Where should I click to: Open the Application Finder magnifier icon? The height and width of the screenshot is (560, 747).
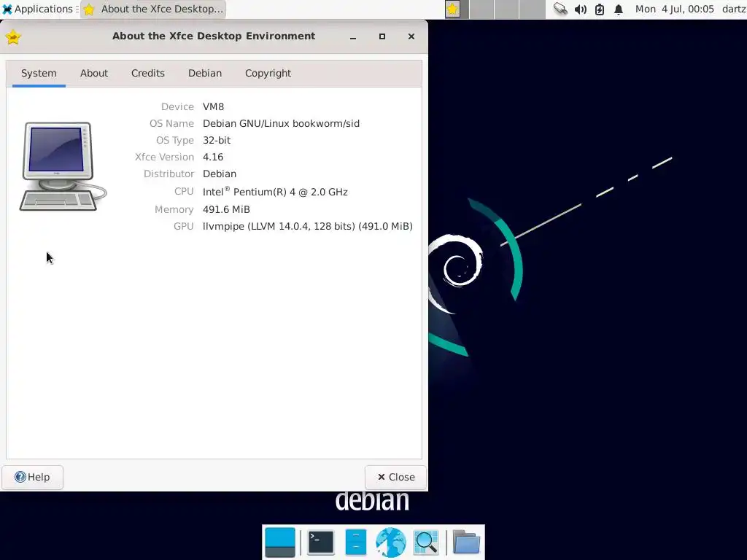point(426,542)
